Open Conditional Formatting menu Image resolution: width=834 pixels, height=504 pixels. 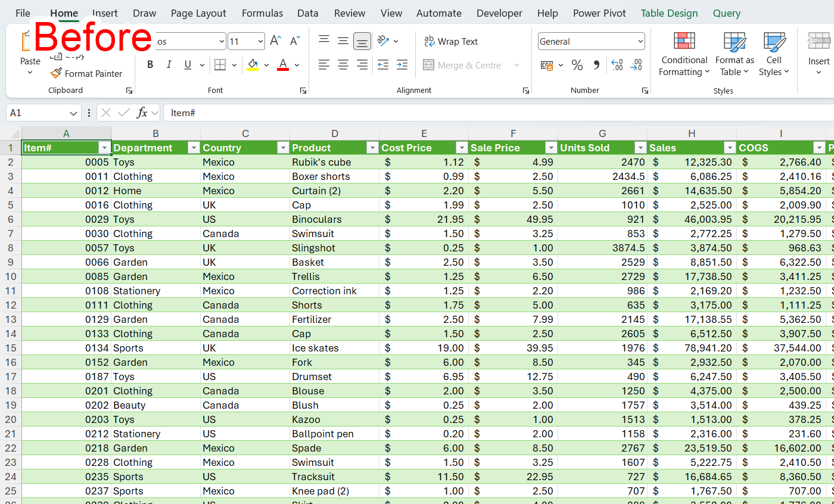pos(684,54)
